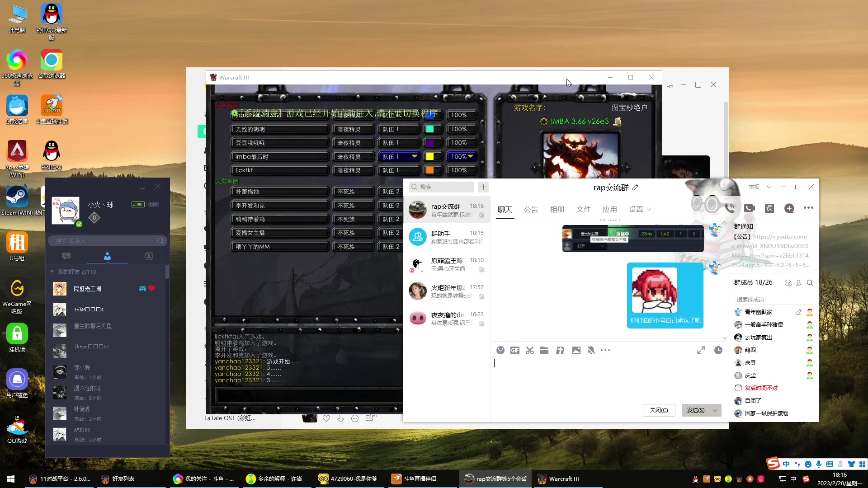Switch to 11对战平台 taskbar item
The height and width of the screenshot is (488, 868).
click(x=60, y=479)
